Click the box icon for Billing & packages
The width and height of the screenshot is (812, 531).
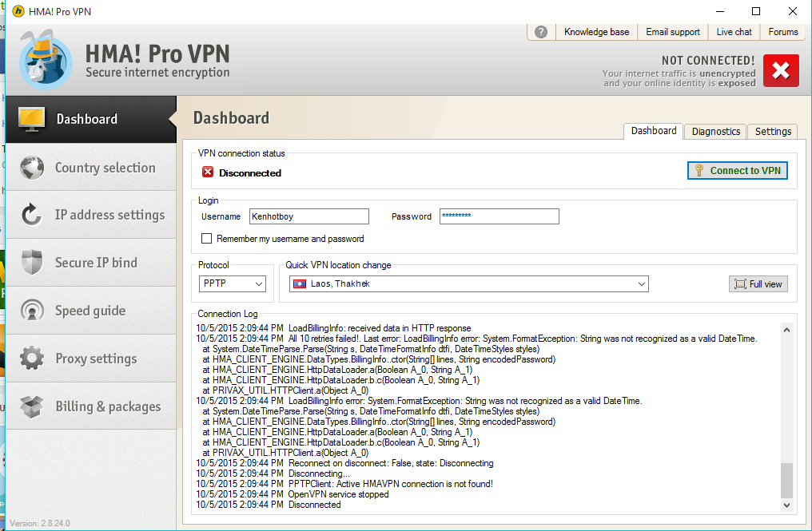point(32,406)
